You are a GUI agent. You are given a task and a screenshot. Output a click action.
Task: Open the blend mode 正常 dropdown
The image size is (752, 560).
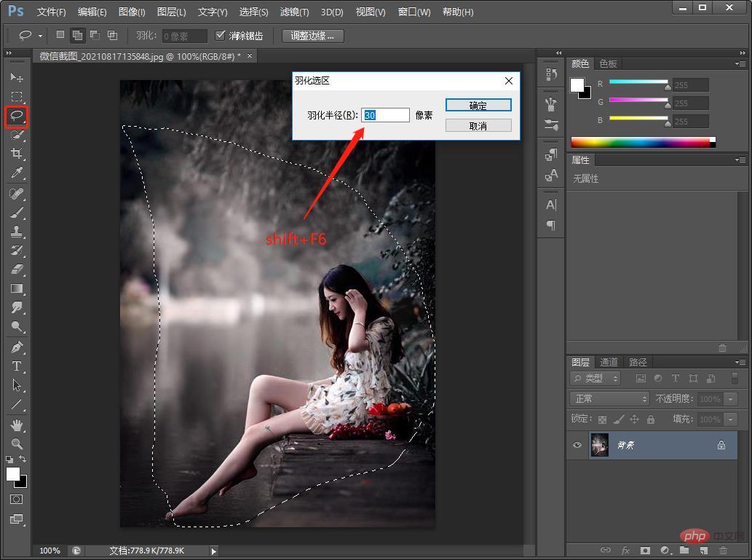click(610, 399)
